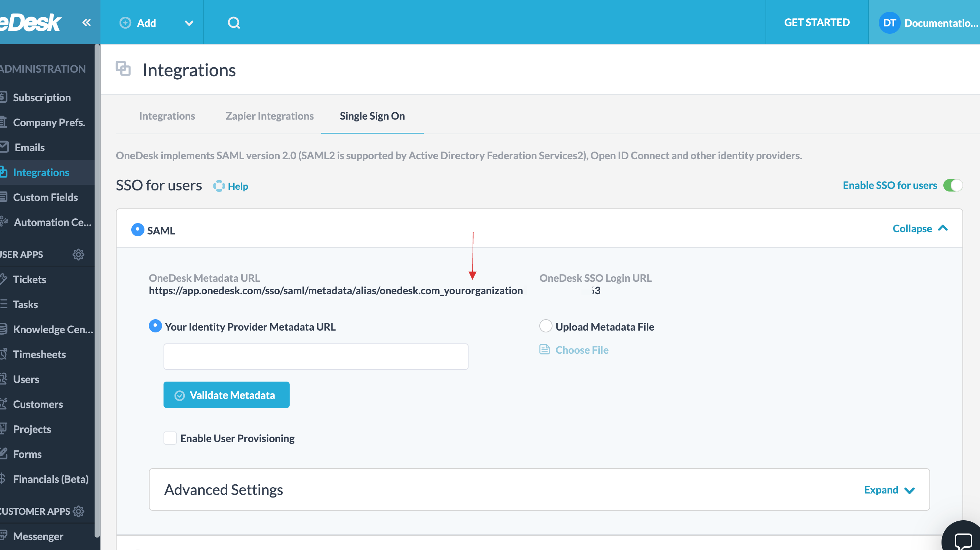
Task: Select the Single Sign On tab
Action: pos(372,116)
